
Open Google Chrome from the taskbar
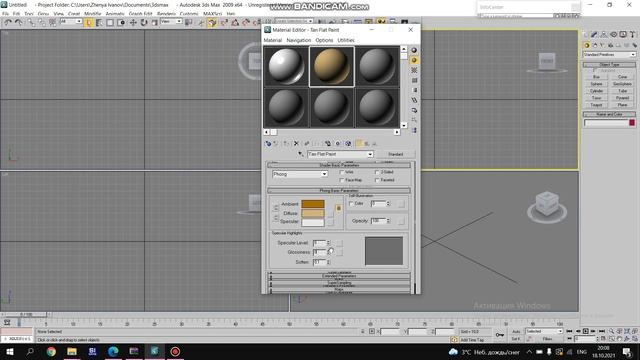pyautogui.click(x=51, y=351)
